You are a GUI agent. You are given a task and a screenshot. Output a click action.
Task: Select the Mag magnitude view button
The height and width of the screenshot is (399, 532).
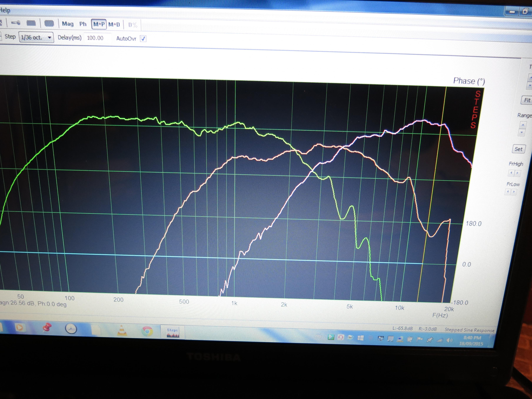(68, 24)
